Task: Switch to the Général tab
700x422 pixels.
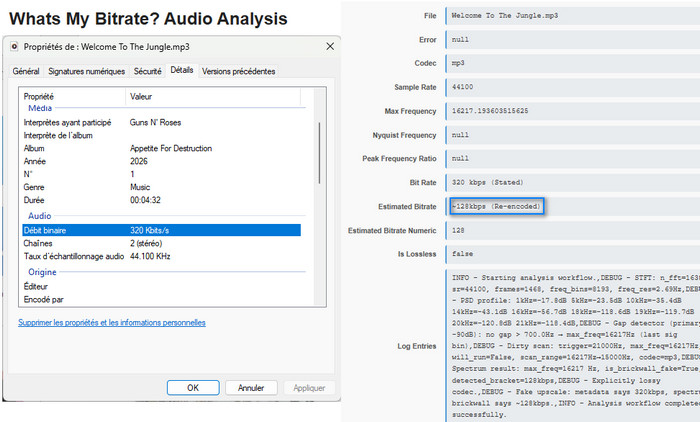Action: pyautogui.click(x=26, y=71)
